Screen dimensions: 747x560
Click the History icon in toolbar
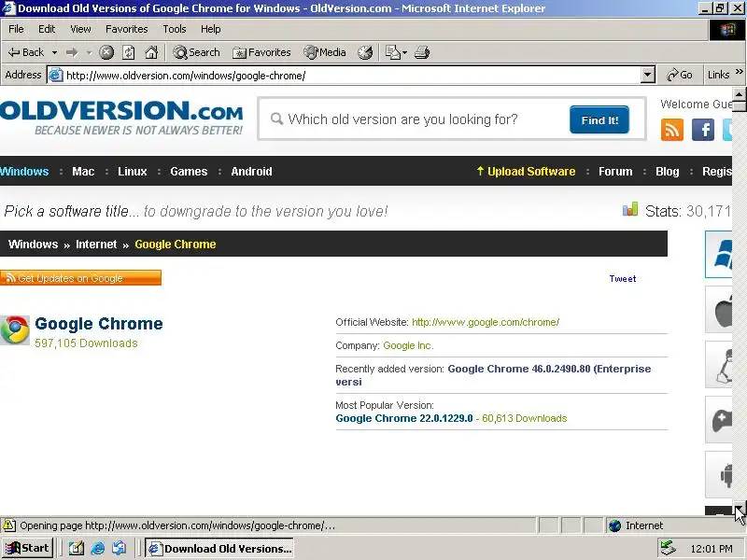click(365, 52)
